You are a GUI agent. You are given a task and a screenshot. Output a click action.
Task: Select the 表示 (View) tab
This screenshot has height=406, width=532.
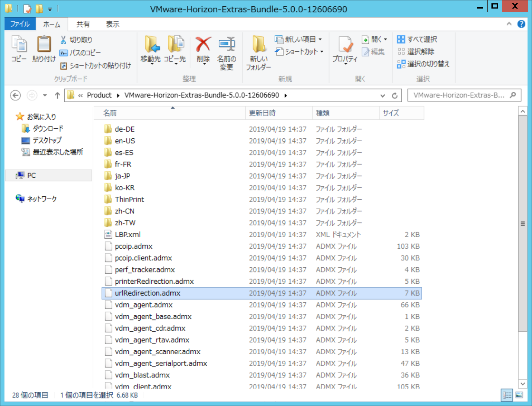[112, 24]
